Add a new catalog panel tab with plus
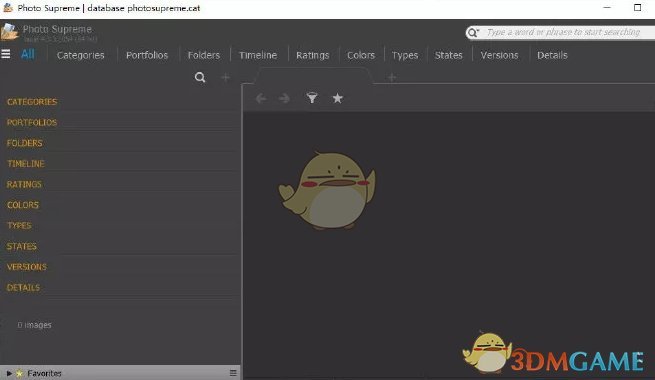Image resolution: width=655 pixels, height=380 pixels. (x=226, y=77)
